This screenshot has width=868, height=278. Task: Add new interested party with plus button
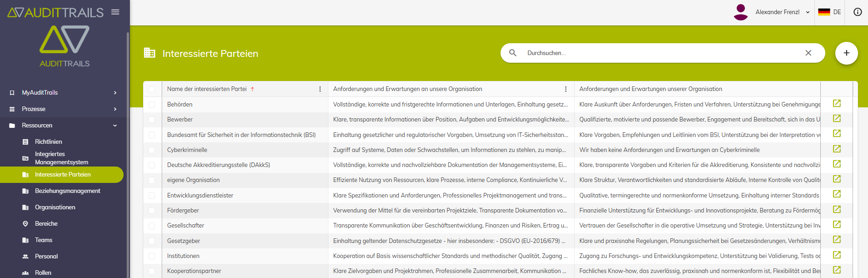847,53
